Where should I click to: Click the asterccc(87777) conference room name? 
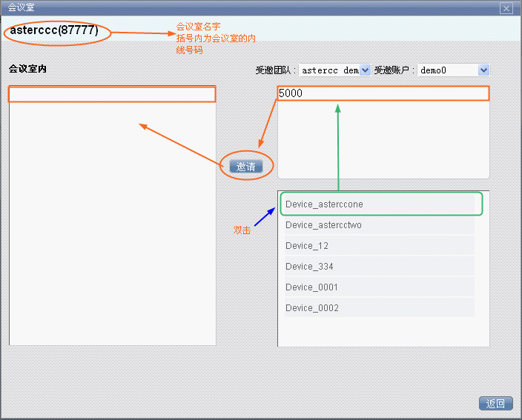(54, 32)
